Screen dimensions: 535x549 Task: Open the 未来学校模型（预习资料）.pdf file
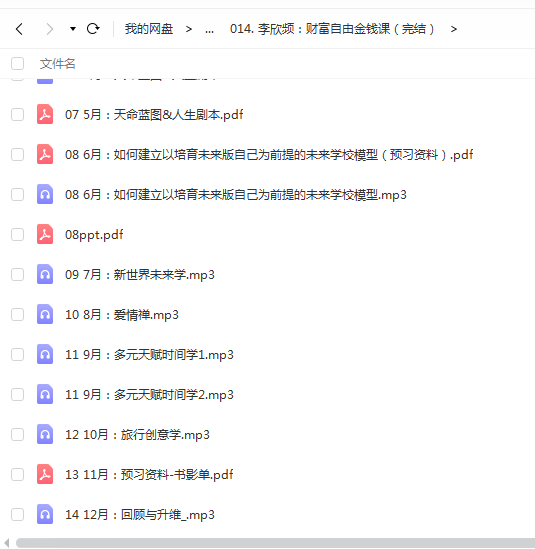point(269,154)
